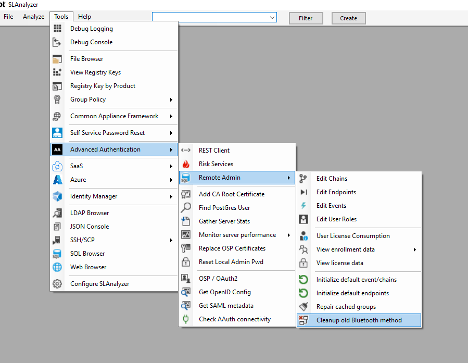
Task: Expand the Self Service Password Reset arrow
Action: (171, 133)
